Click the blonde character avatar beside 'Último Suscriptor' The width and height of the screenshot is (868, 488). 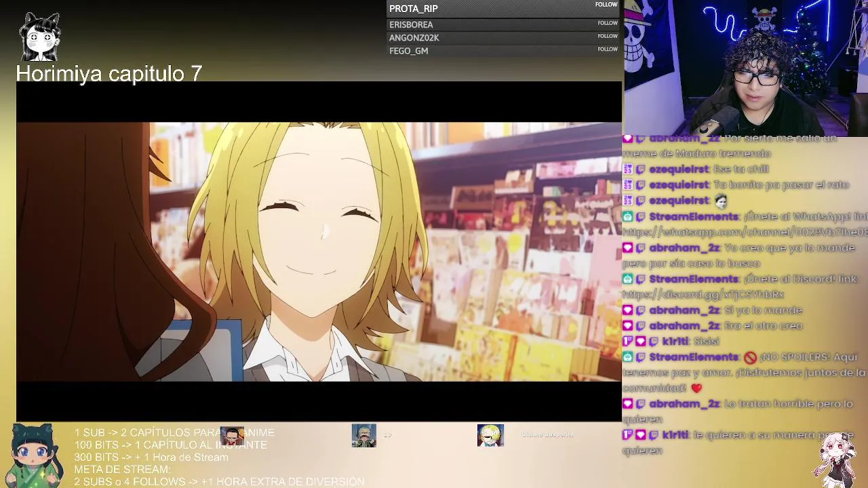coord(490,436)
